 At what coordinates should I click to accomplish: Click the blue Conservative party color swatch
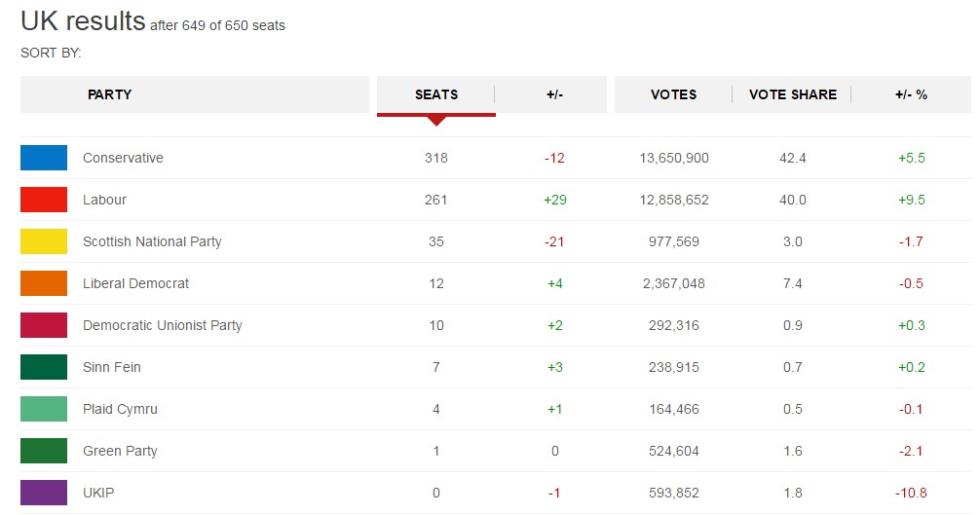44,158
